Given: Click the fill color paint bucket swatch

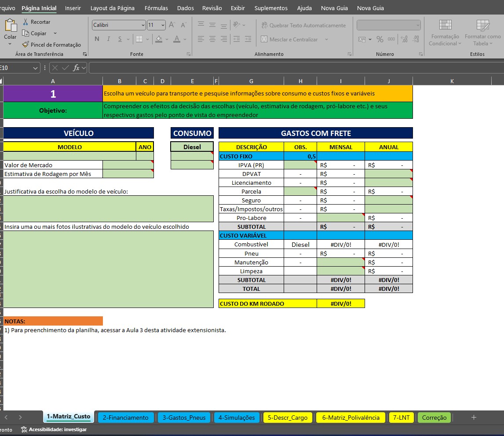Looking at the screenshot, I should coord(159,39).
